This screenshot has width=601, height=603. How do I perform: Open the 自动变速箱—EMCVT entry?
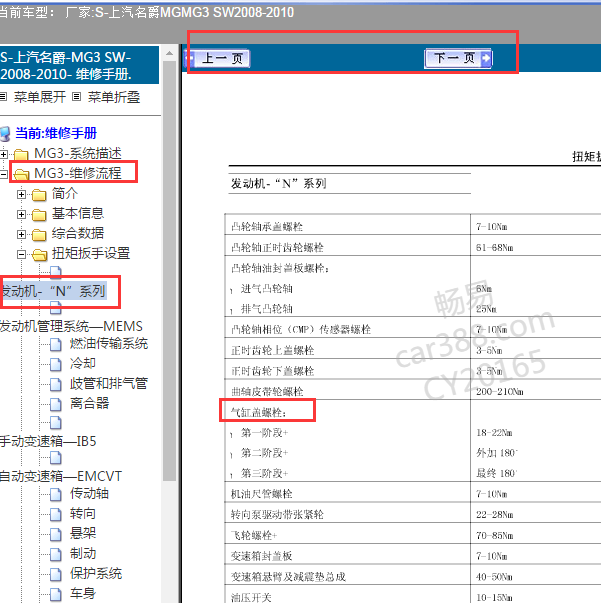point(61,476)
